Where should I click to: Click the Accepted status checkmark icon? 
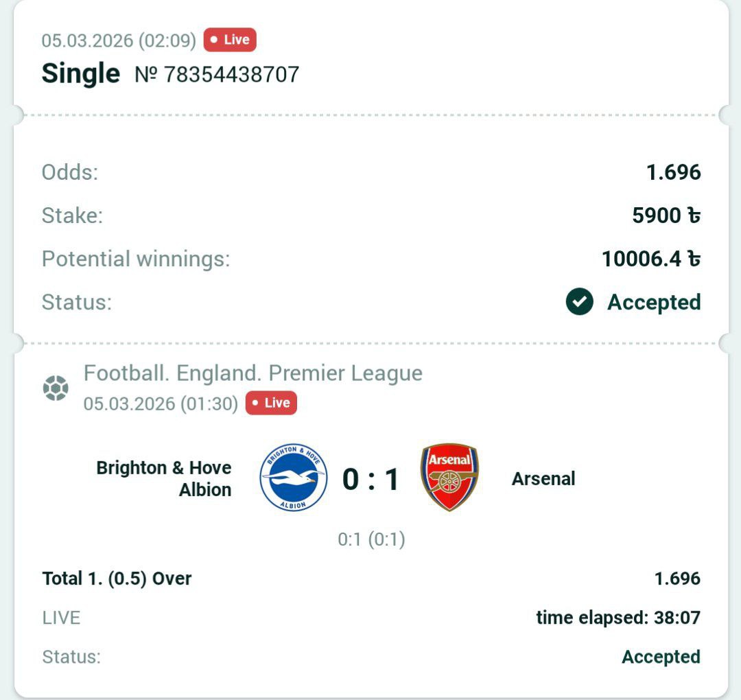point(579,302)
